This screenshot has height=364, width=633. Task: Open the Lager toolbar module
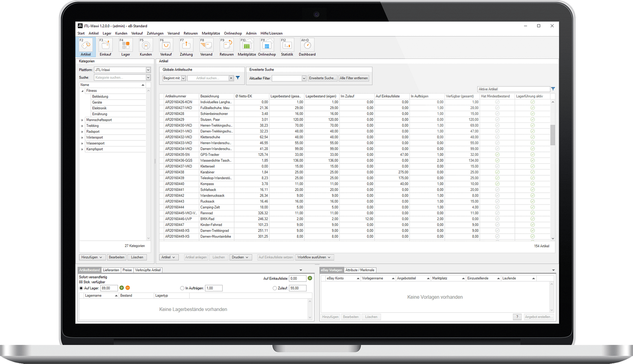(126, 47)
